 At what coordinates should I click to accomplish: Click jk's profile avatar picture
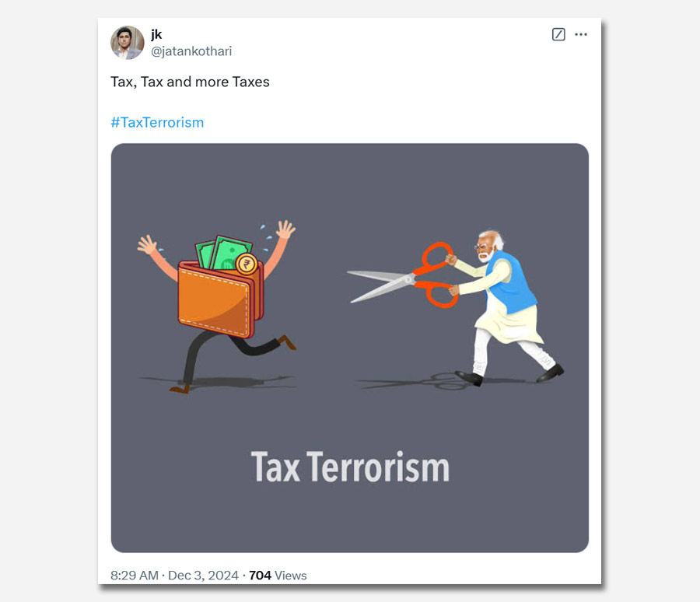click(128, 43)
